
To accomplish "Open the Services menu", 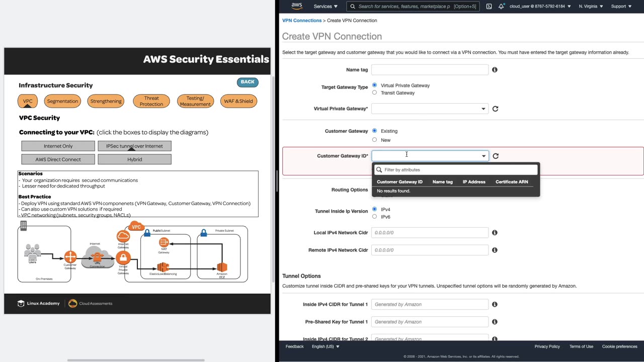I will [x=326, y=7].
